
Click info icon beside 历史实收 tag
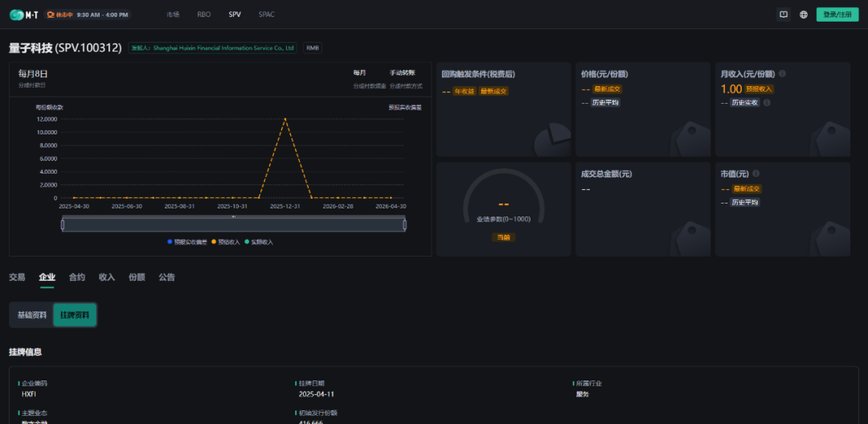coord(766,103)
